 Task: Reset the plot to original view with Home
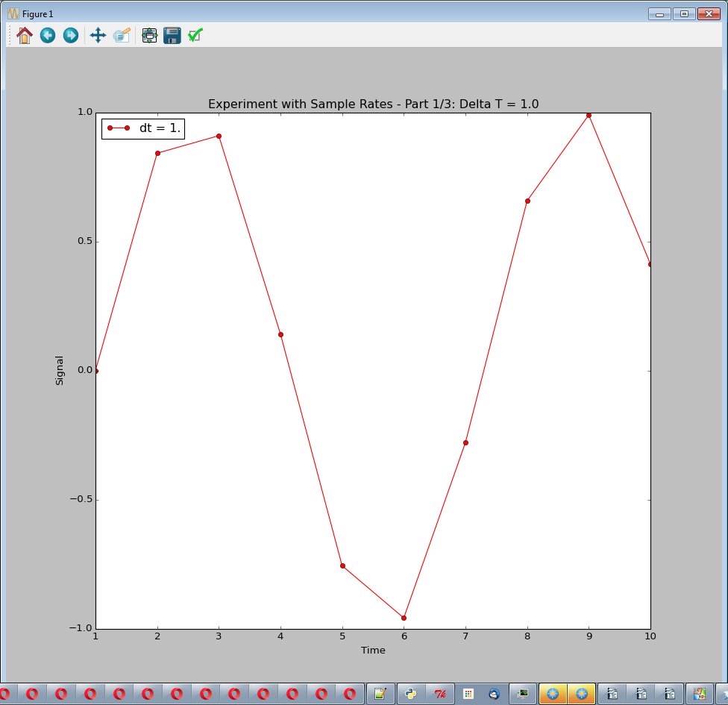(24, 35)
